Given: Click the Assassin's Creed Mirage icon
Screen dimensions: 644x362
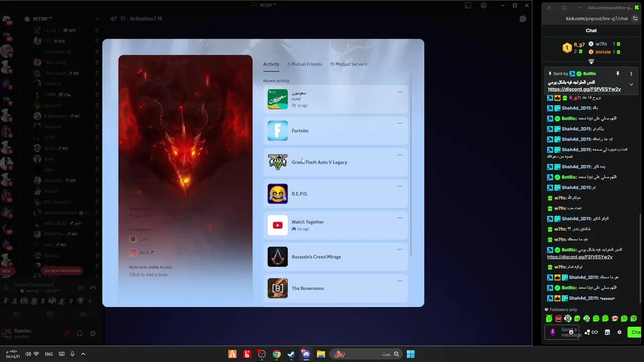Looking at the screenshot, I should [x=278, y=257].
